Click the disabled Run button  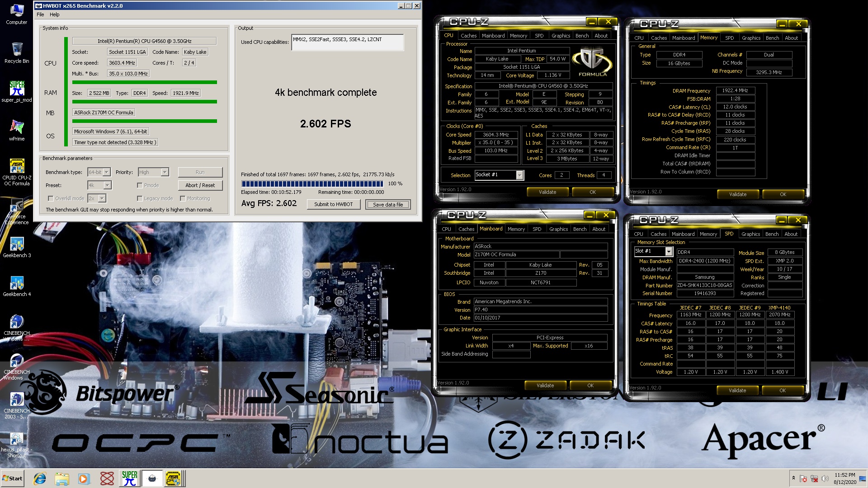(x=200, y=172)
